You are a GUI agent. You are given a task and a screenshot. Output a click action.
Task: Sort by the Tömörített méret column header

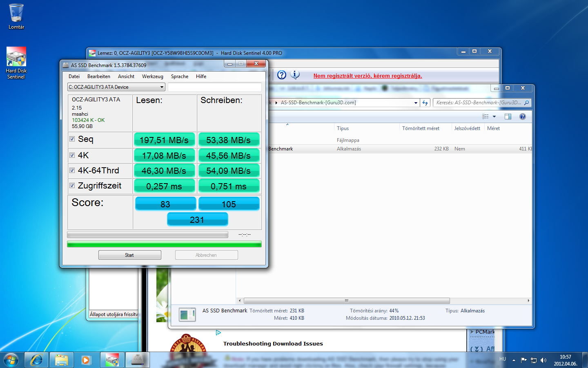[x=425, y=128]
